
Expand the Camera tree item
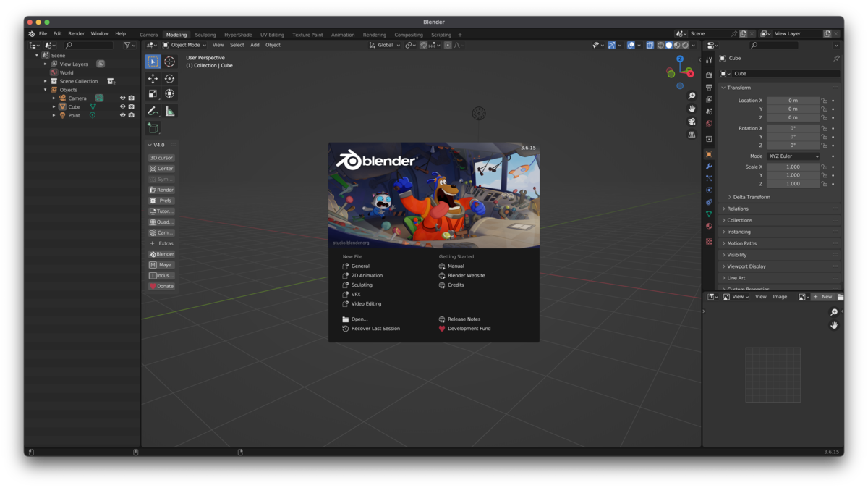pyautogui.click(x=54, y=98)
